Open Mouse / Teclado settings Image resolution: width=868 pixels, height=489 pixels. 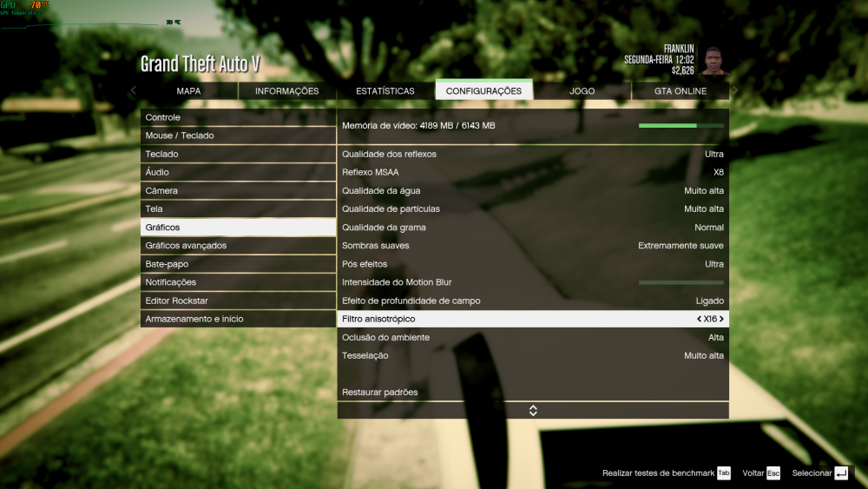tap(238, 135)
